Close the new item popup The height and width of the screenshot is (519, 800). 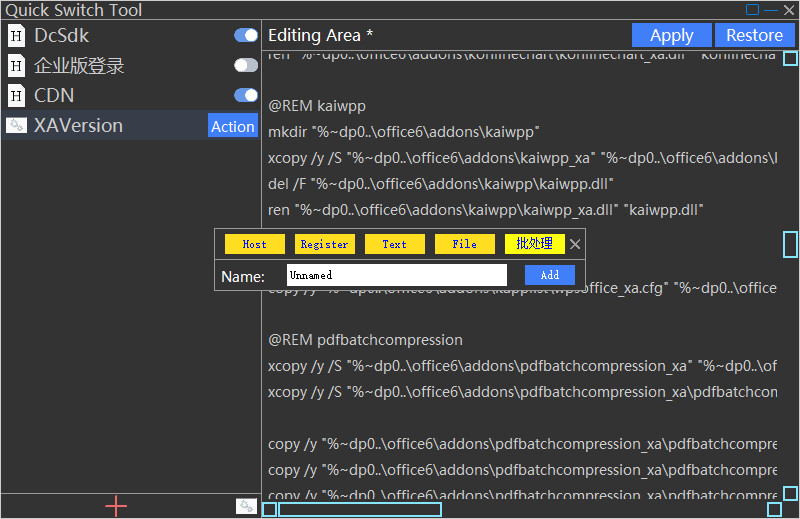[x=575, y=244]
